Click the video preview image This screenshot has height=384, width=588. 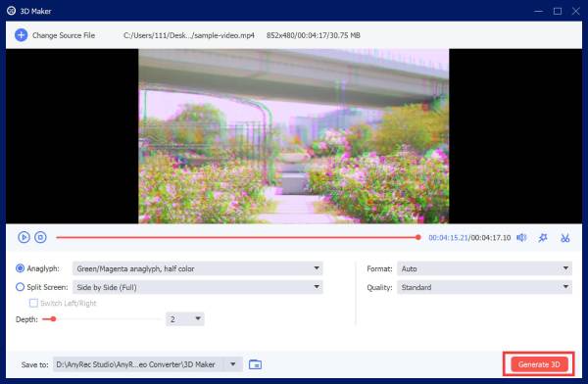(x=294, y=136)
